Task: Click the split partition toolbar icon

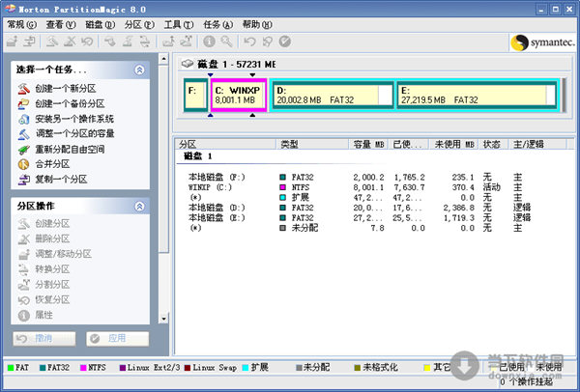Action: click(x=186, y=42)
